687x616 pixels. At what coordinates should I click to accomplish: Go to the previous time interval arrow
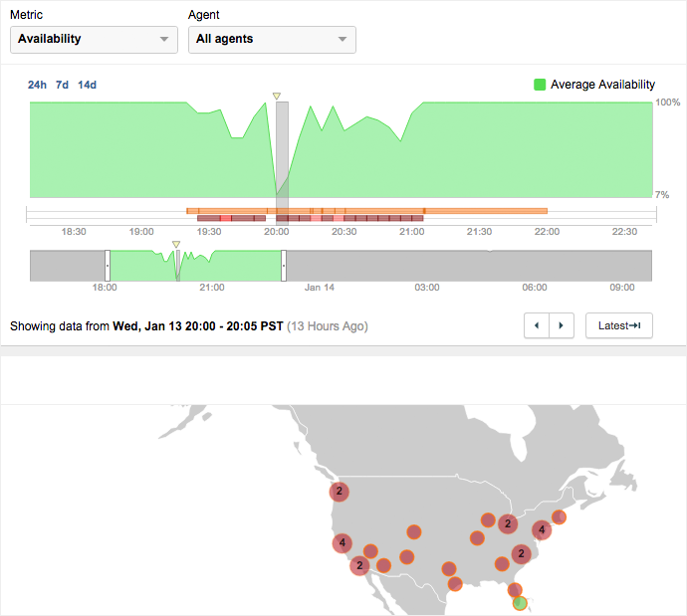[538, 325]
